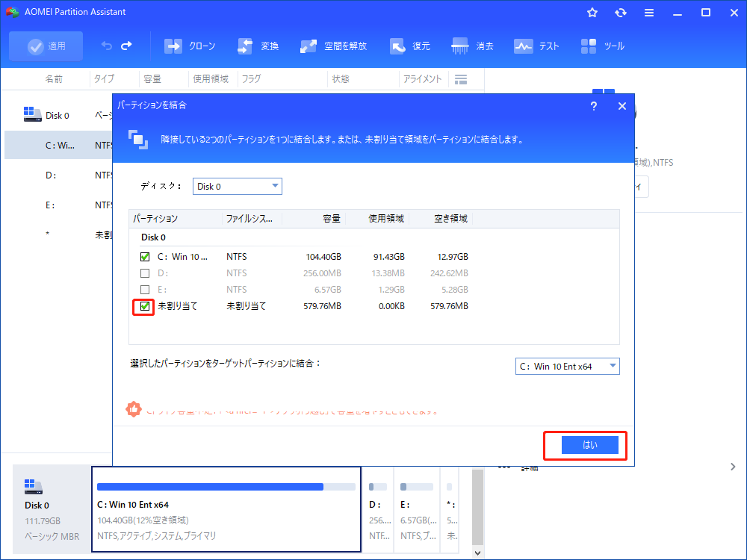This screenshot has height=560, width=747.
Task: Click the merge partitions dialog header icon
Action: coord(137,139)
